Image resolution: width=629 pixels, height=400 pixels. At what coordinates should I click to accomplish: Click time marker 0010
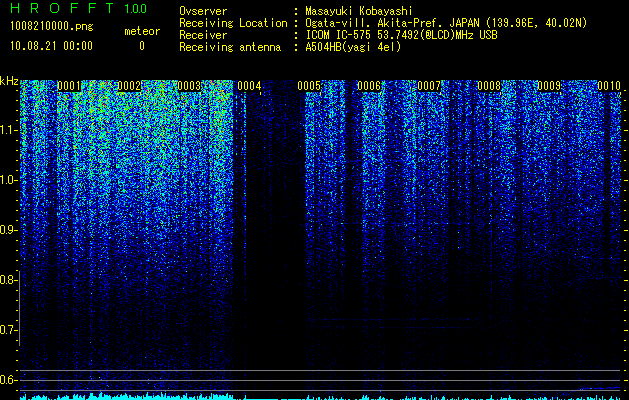(x=609, y=86)
